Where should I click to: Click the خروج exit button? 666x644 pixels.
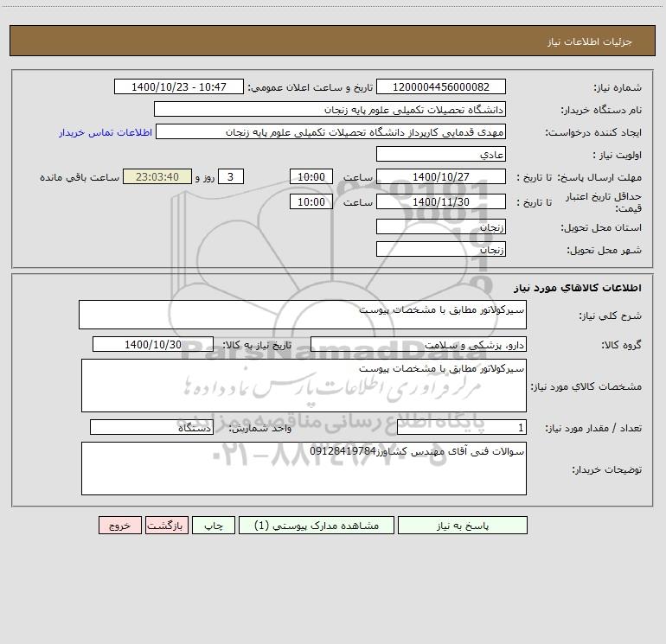119,525
